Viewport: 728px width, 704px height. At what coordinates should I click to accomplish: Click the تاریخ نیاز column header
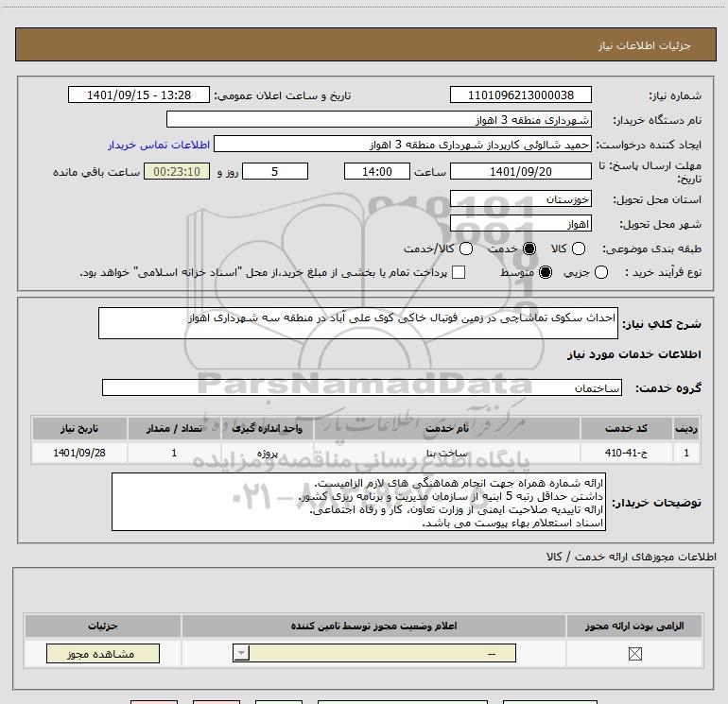[79, 428]
